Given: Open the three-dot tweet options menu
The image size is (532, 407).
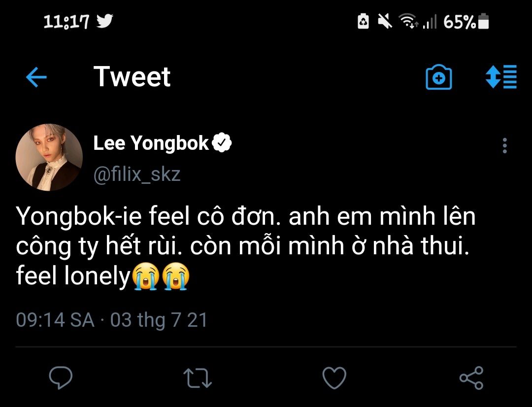Looking at the screenshot, I should (x=504, y=146).
